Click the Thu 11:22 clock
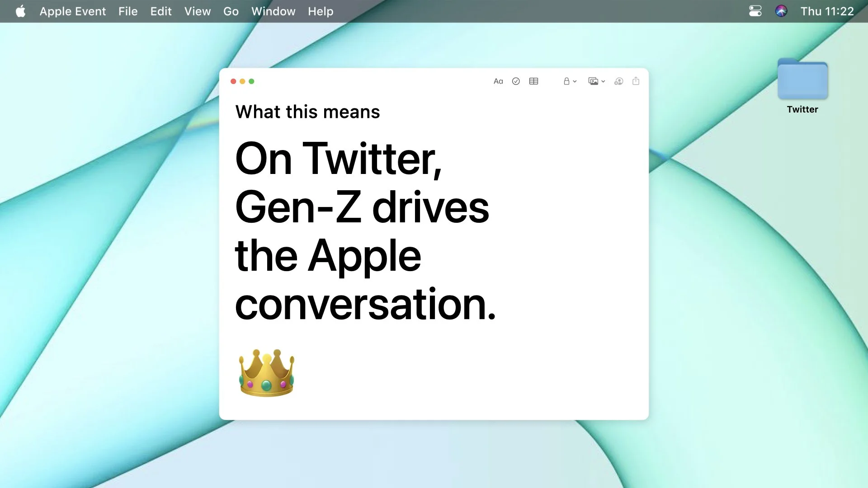The image size is (868, 488). click(827, 11)
